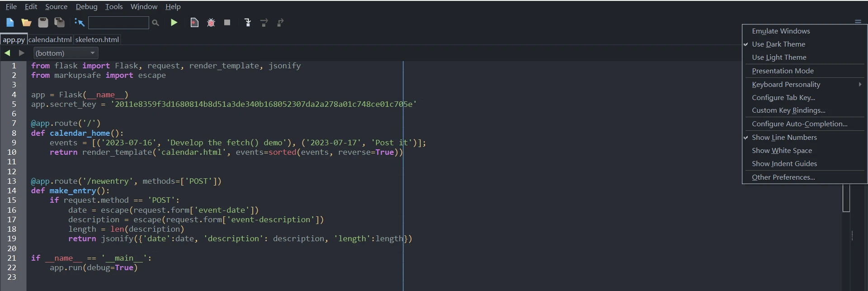Select Use Light Theme option
Viewport: 868px width, 291px height.
[805, 57]
